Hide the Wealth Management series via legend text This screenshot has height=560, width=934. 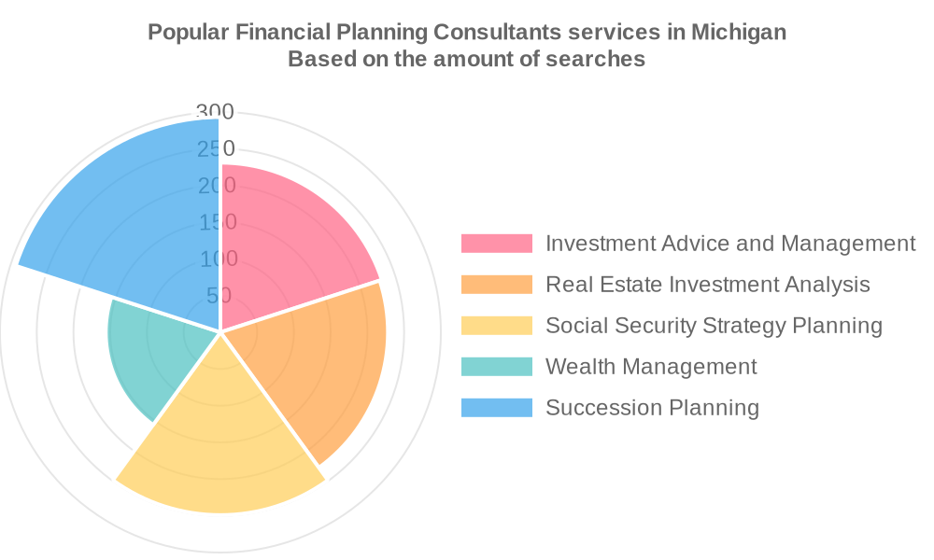tap(651, 367)
